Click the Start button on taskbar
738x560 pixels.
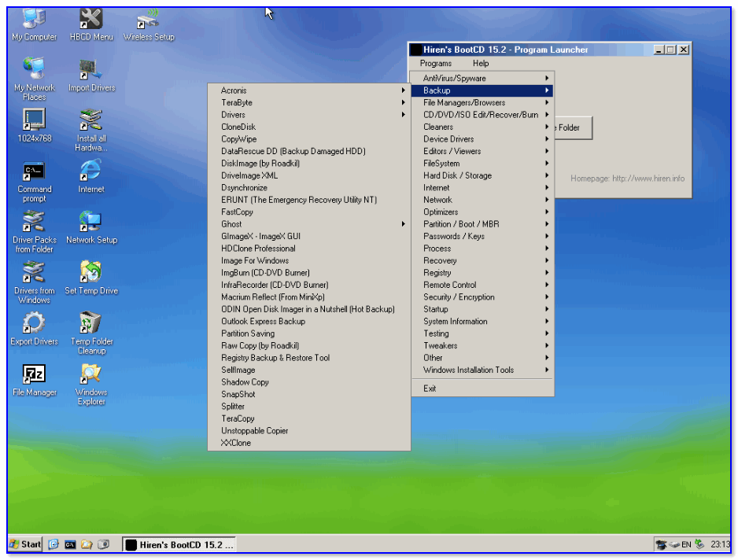tap(25, 544)
